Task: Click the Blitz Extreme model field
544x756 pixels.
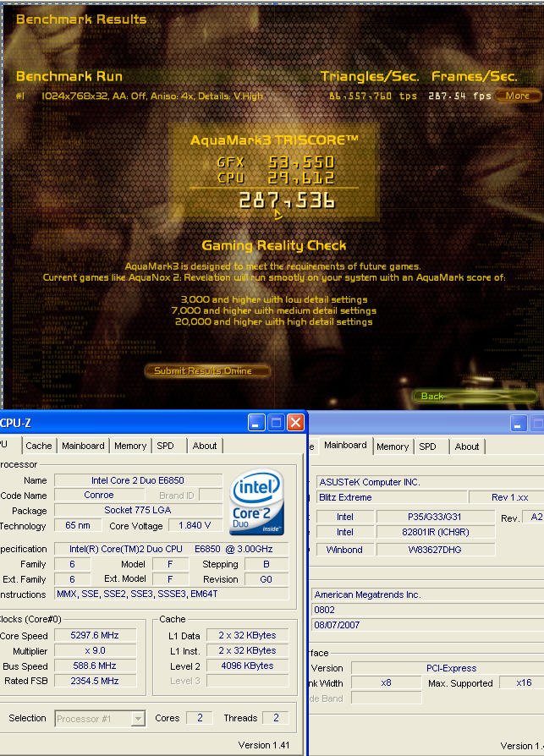Action: (x=392, y=497)
